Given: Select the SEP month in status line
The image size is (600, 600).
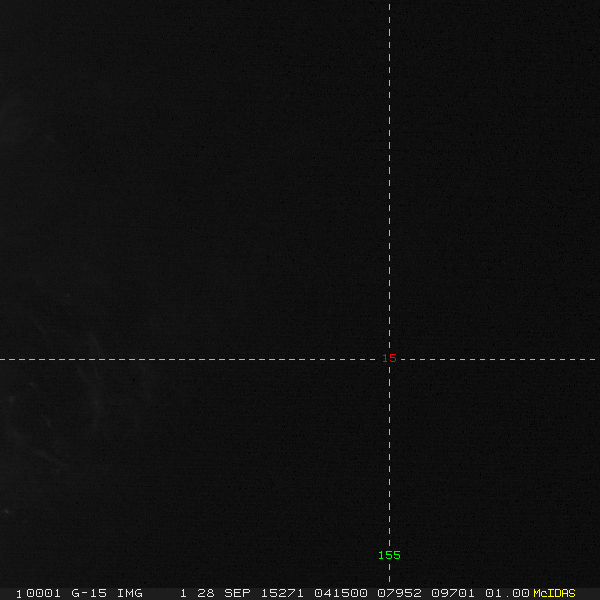Looking at the screenshot, I should tap(237, 593).
